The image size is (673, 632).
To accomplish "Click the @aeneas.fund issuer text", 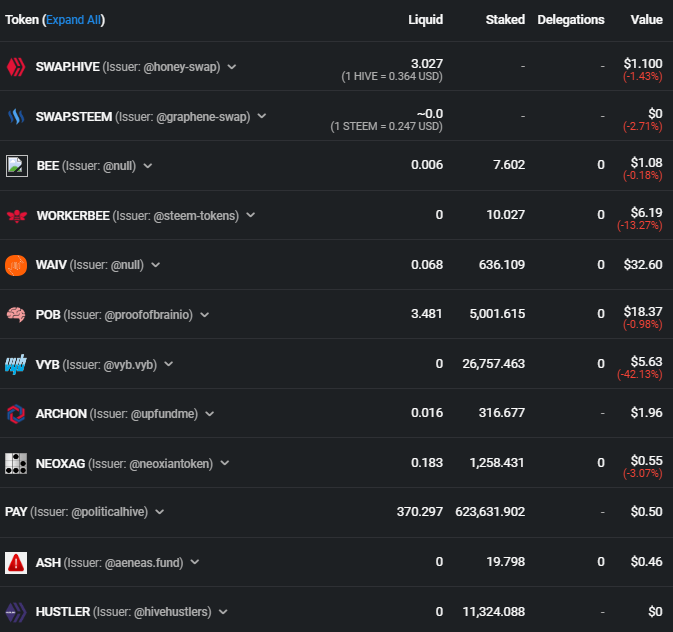I will click(x=142, y=562).
